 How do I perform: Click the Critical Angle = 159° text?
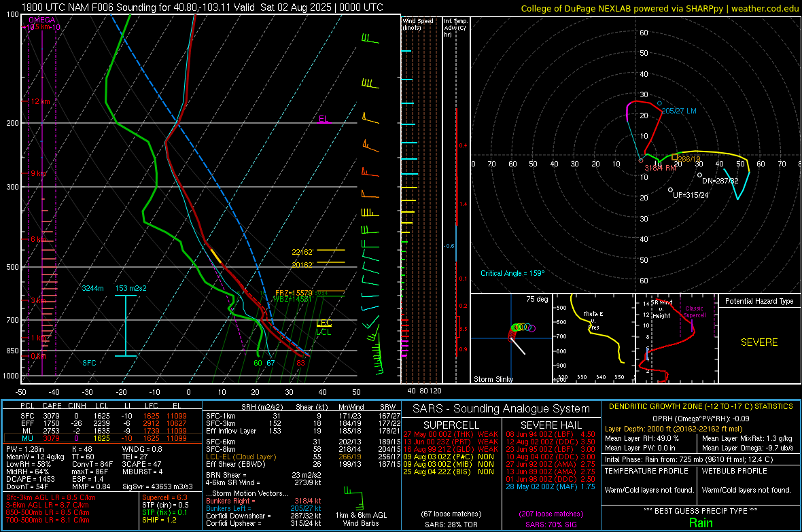pos(512,273)
